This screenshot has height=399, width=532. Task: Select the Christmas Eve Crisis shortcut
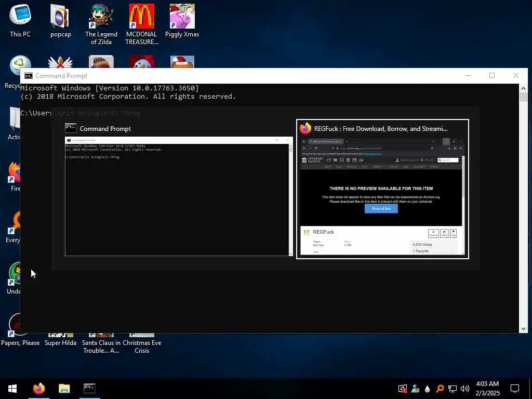[x=142, y=343]
